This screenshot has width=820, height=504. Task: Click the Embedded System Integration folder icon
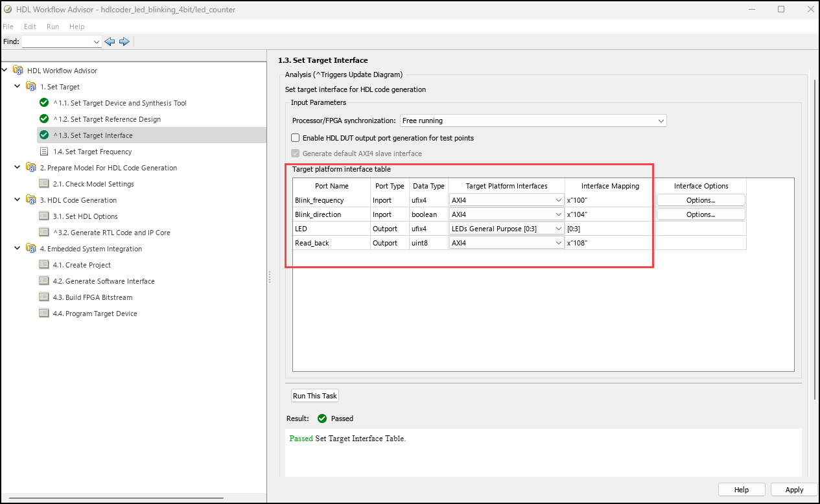click(x=31, y=249)
